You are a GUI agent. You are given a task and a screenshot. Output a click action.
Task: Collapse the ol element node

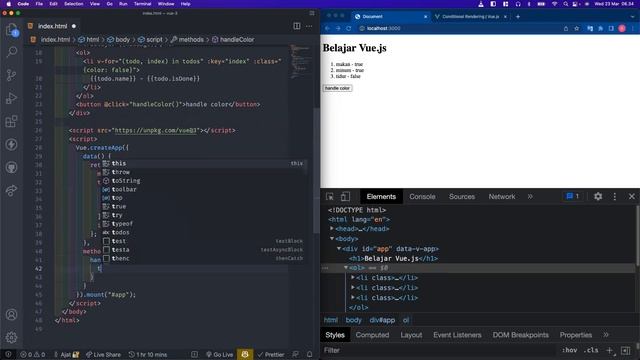tap(346, 268)
